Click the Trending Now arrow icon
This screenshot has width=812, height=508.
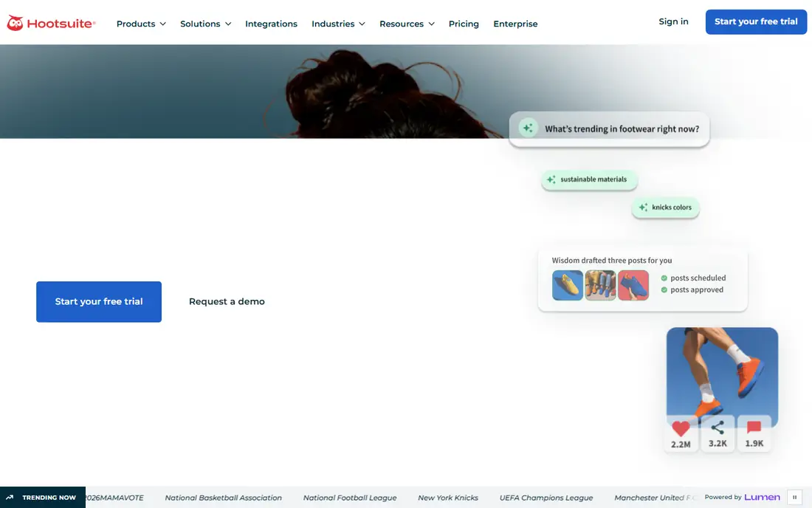coord(10,497)
